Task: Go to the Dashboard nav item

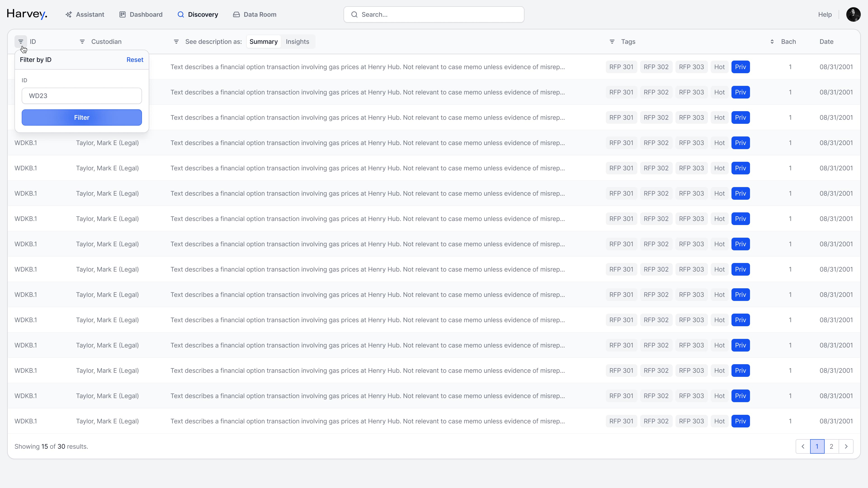Action: pyautogui.click(x=141, y=14)
